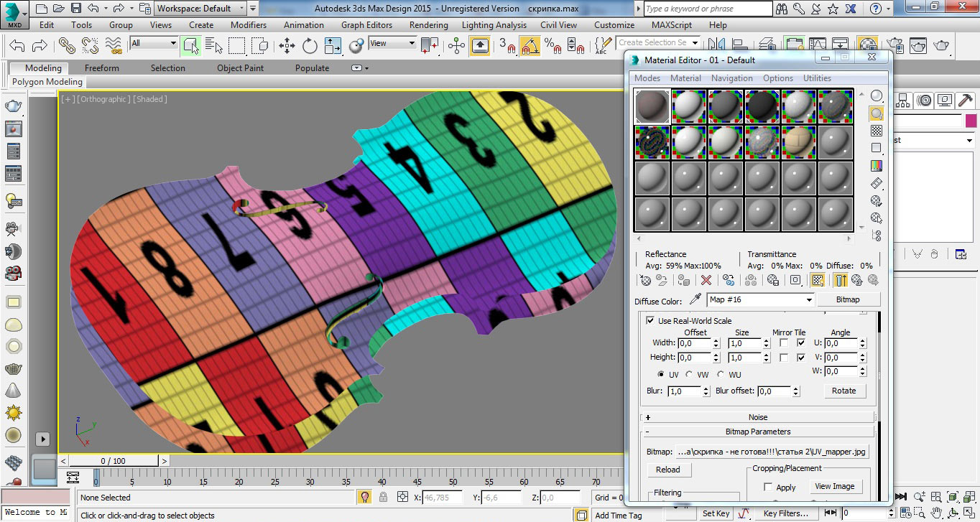Click the red X reset material icon

[706, 280]
